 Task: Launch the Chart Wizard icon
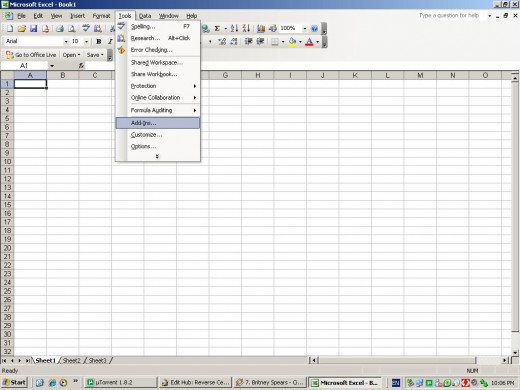pos(261,29)
